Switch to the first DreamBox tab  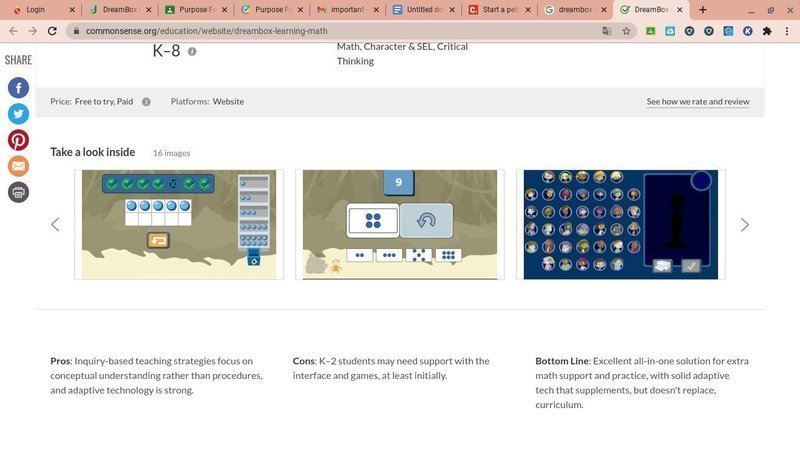tap(119, 10)
